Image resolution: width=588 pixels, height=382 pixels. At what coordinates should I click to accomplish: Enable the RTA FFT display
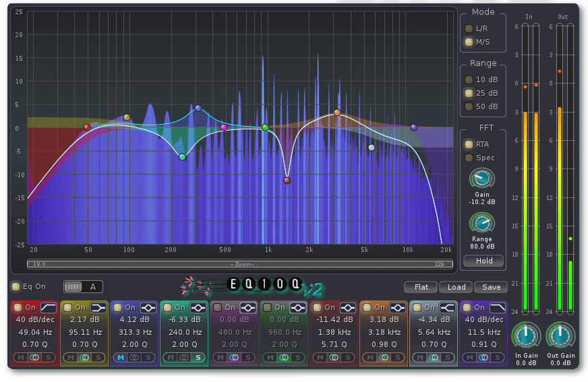point(469,144)
